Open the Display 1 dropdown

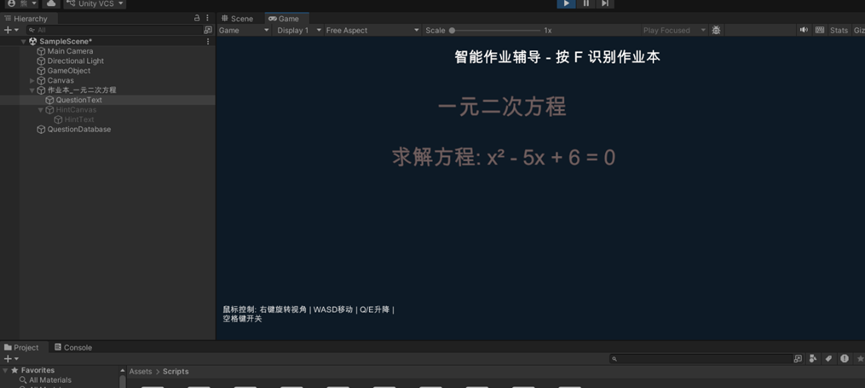(298, 30)
